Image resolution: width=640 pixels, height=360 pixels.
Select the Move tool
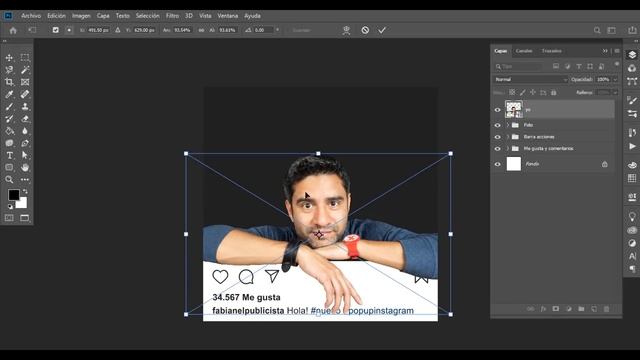9,58
